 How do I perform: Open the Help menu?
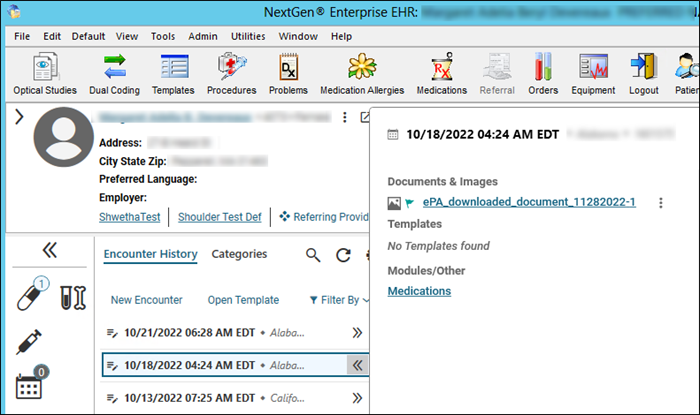(x=342, y=36)
